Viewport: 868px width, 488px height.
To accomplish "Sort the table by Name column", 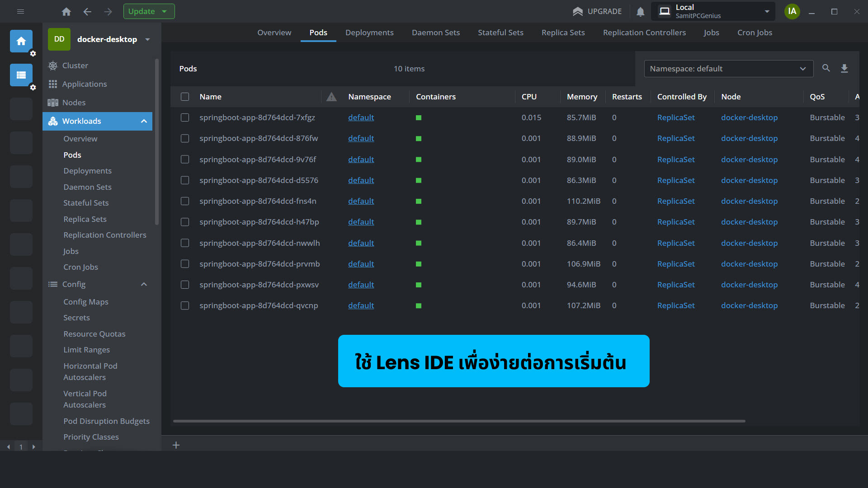I will 210,97.
